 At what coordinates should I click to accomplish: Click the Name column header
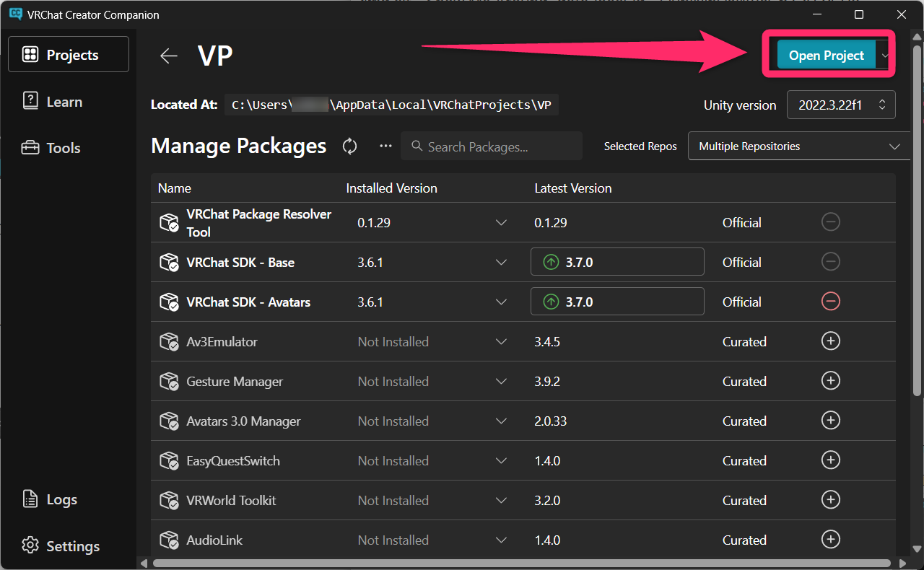click(175, 188)
